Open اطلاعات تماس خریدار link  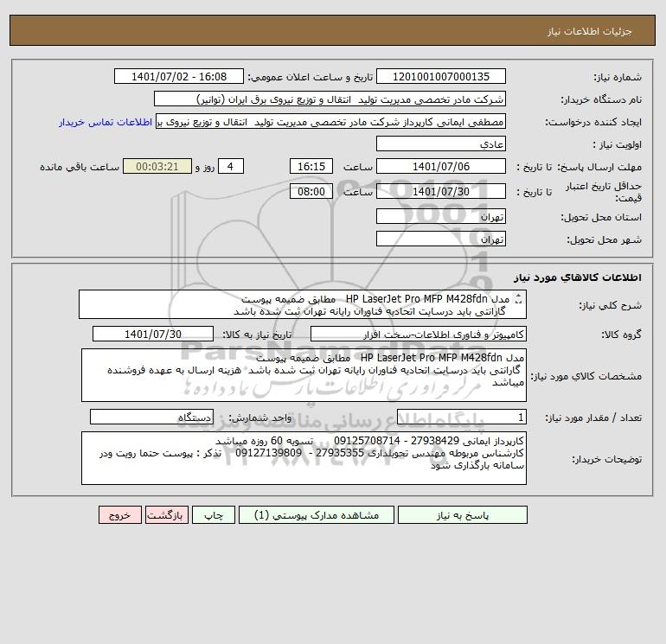pyautogui.click(x=106, y=122)
